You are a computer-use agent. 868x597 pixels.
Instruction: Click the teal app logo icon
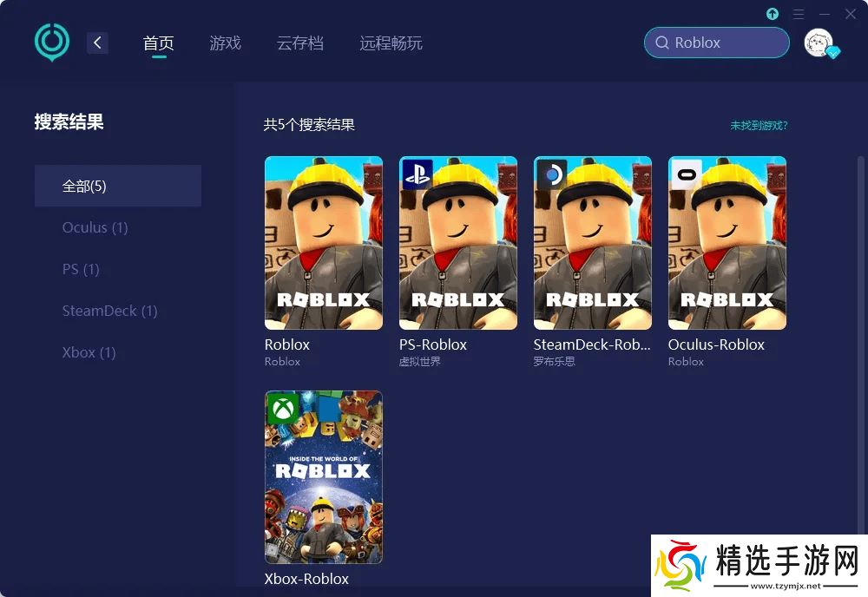pyautogui.click(x=51, y=42)
